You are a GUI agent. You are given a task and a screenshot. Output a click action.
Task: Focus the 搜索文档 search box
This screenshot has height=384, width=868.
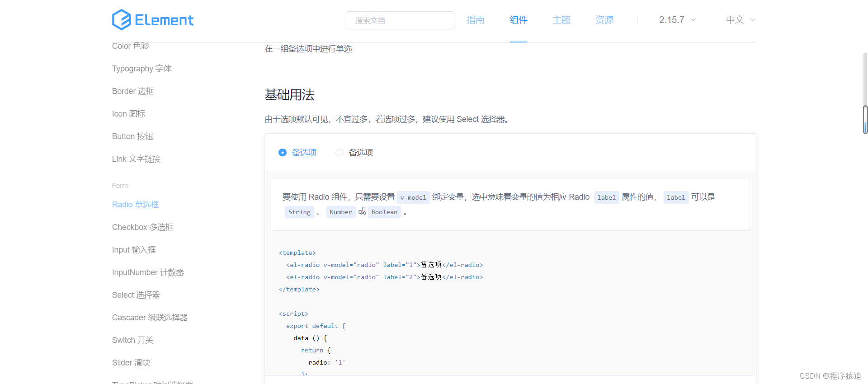click(x=400, y=20)
